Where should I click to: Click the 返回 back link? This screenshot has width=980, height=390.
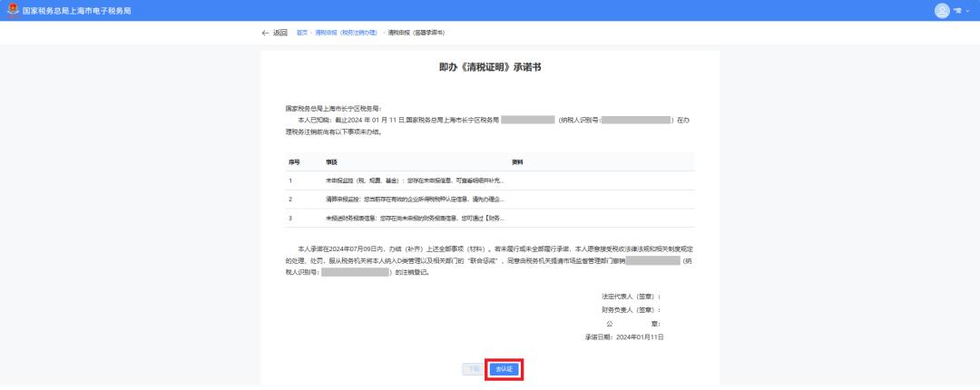tap(279, 33)
